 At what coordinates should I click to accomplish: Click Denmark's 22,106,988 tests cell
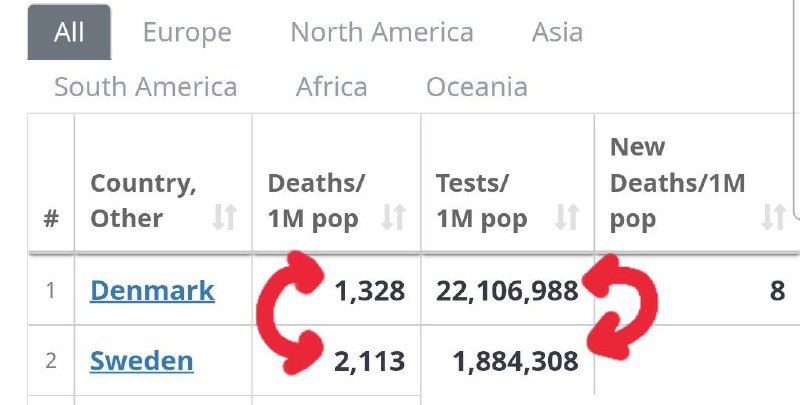(x=508, y=291)
